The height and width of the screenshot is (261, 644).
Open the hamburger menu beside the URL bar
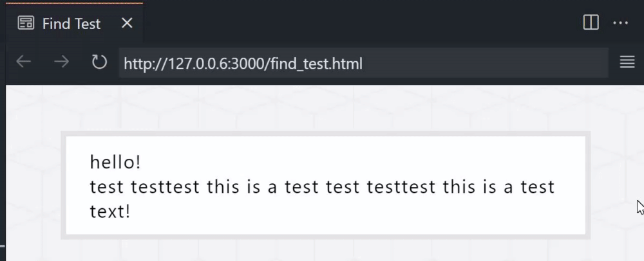[x=627, y=62]
